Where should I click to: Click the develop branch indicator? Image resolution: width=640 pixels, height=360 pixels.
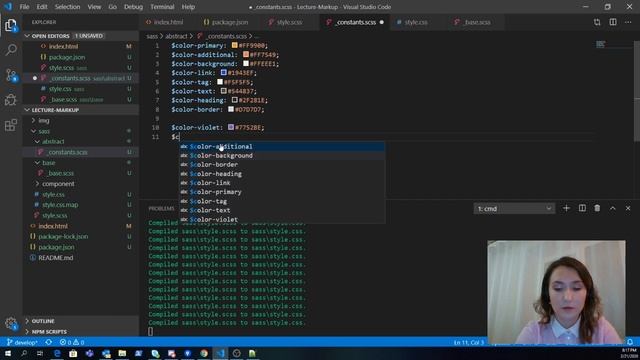[x=22, y=342]
